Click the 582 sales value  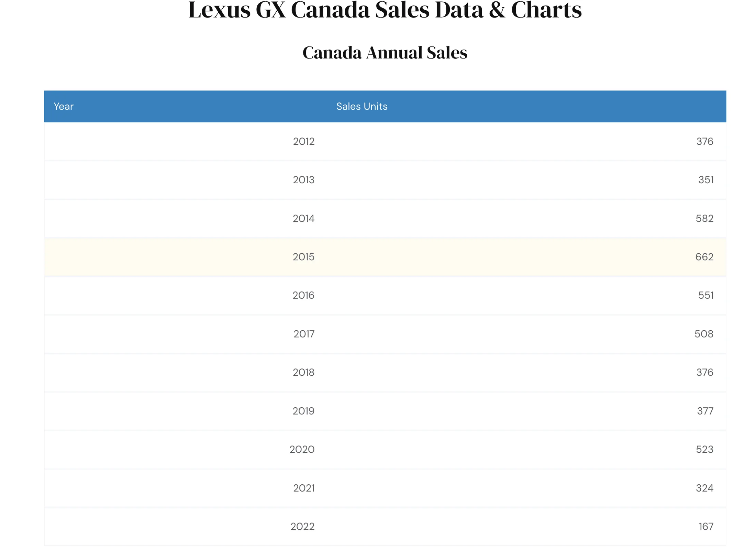coord(704,218)
